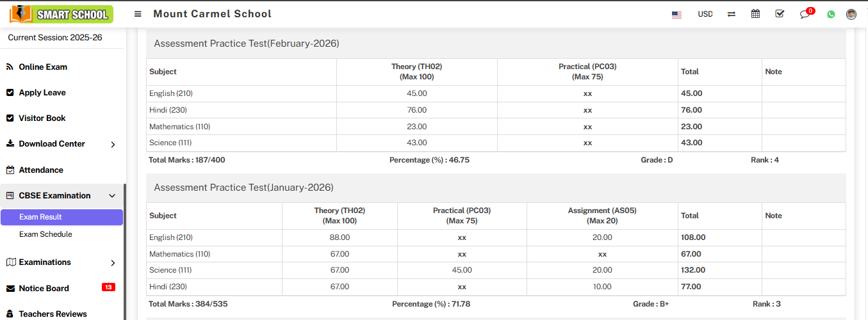Open chat messages icon with badge
Image resolution: width=868 pixels, height=320 pixels.
point(805,14)
